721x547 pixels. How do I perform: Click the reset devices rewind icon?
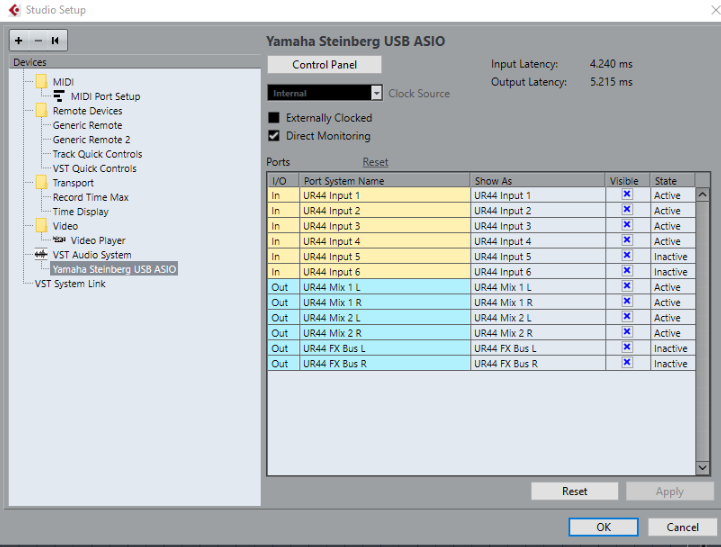coord(56,40)
